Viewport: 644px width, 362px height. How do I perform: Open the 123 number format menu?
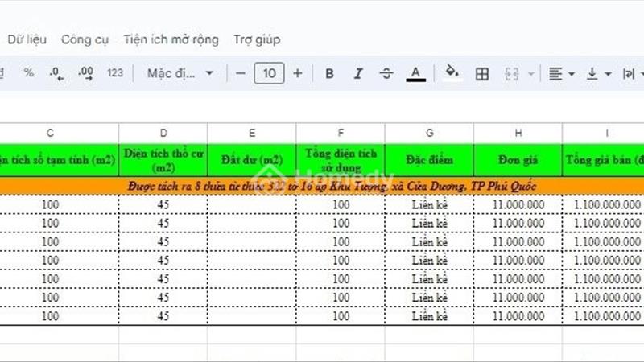(x=115, y=73)
